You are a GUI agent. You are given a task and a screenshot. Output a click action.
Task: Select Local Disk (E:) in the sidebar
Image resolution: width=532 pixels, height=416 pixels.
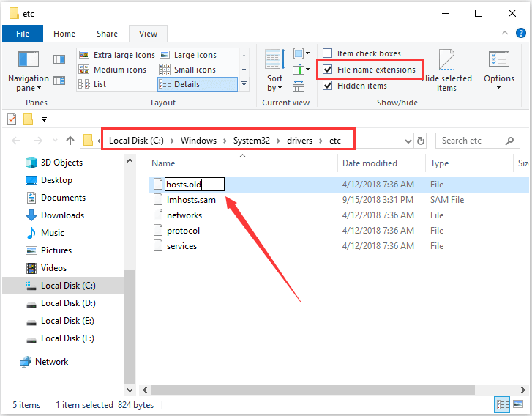point(61,321)
